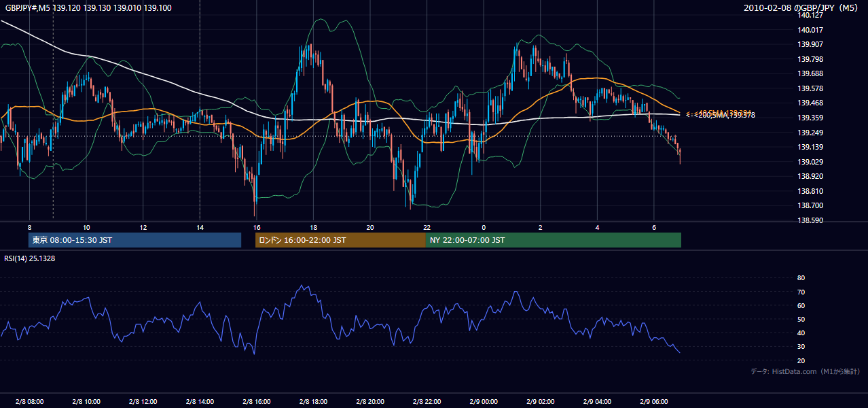Click the bottom axis label 2/9 06:00

point(654,401)
